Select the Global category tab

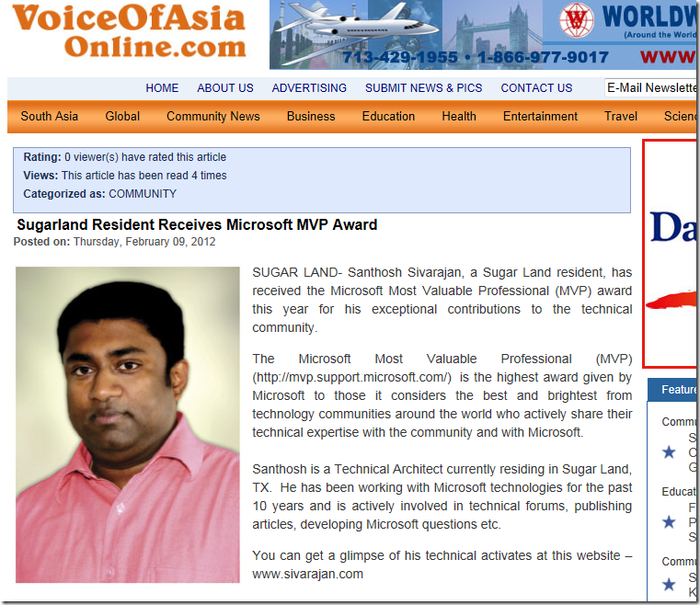[x=122, y=117]
